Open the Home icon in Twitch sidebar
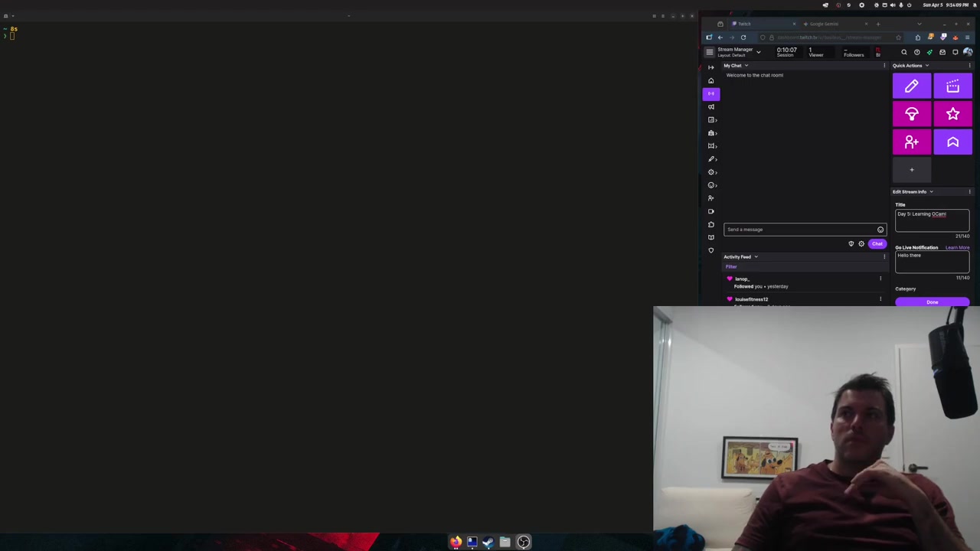This screenshot has width=980, height=551. point(710,80)
